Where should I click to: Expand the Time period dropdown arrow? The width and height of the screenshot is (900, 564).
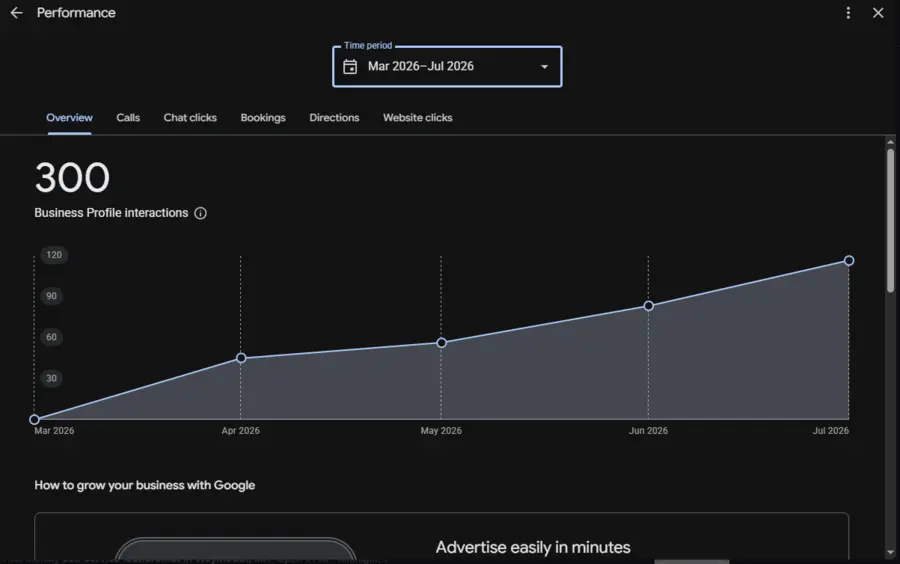coord(544,67)
